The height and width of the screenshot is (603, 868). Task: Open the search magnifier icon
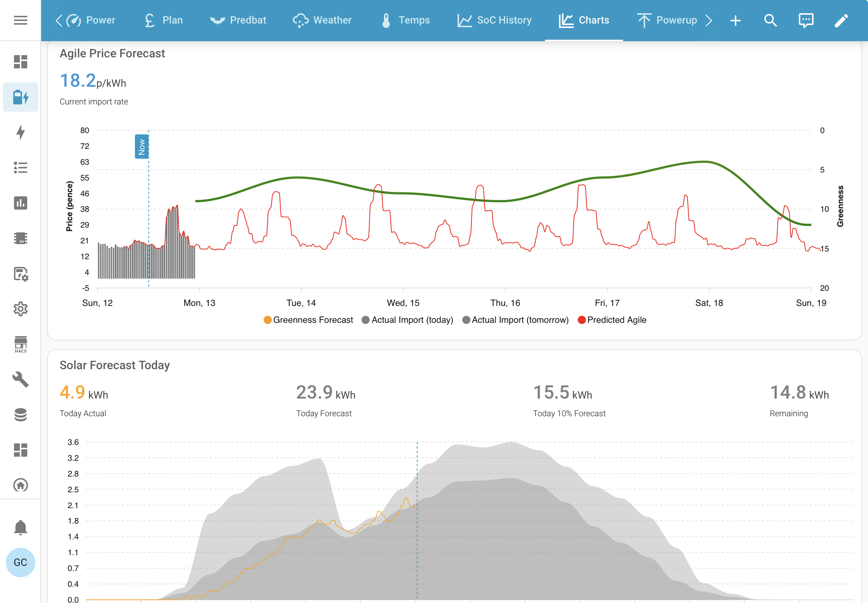(770, 20)
